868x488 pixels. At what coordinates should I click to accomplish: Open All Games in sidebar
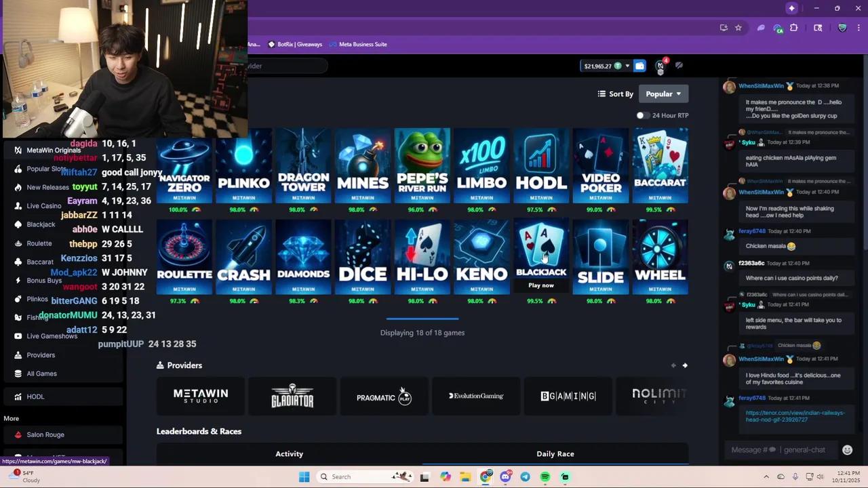[x=41, y=373]
